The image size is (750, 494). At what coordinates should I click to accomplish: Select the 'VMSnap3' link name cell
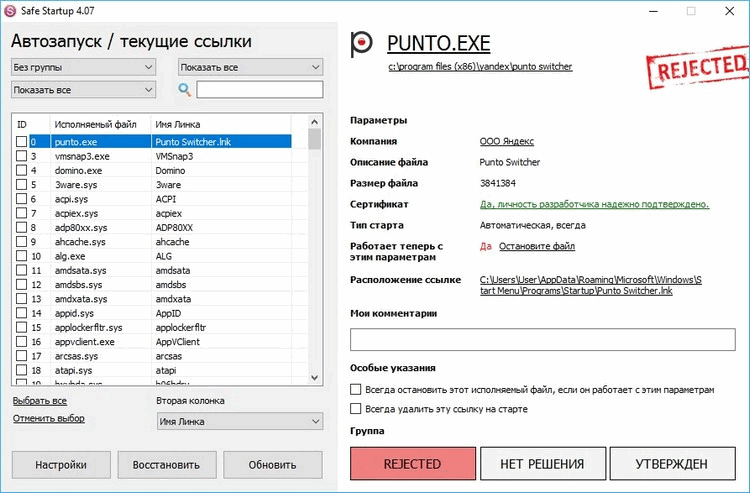(221, 156)
